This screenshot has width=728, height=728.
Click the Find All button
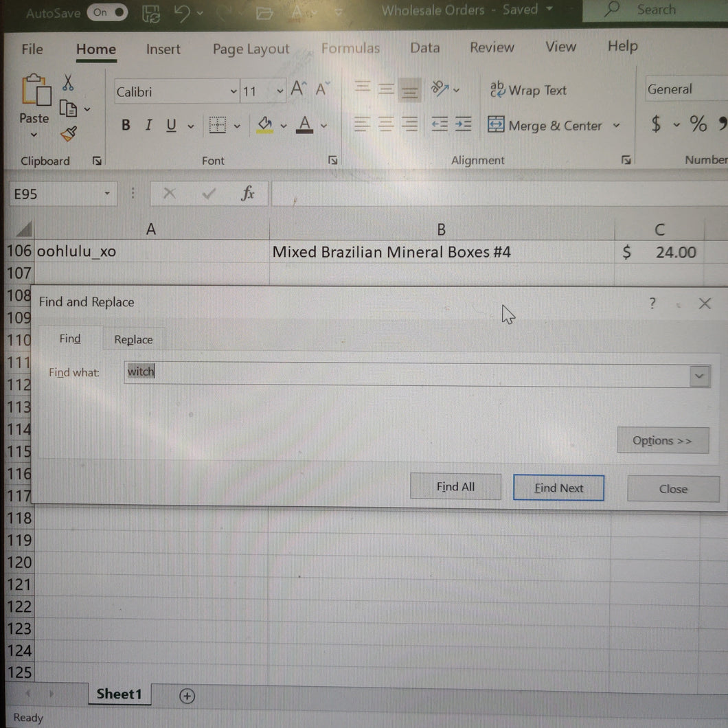[x=455, y=487]
